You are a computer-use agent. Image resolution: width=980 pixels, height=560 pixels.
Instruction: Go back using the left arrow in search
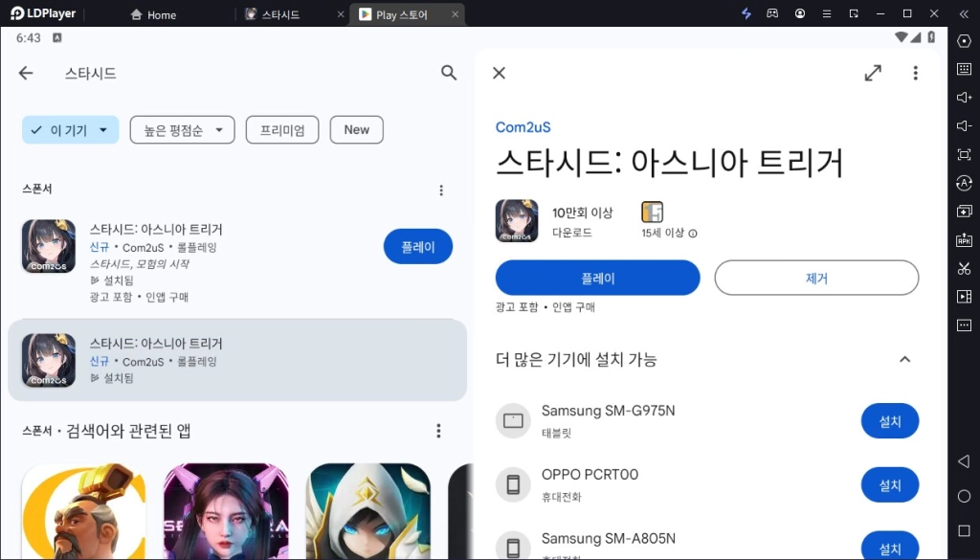pos(26,73)
